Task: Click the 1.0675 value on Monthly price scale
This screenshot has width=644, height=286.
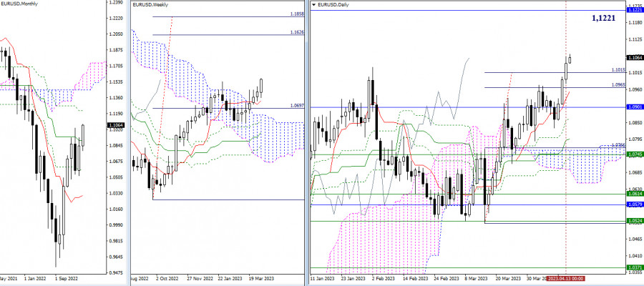Action: tap(114, 162)
